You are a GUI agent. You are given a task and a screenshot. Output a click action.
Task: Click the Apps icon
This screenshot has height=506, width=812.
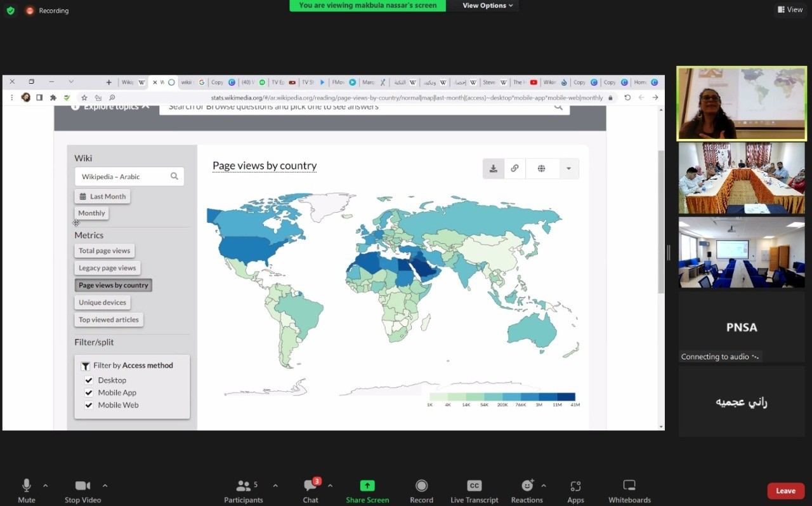[x=575, y=486]
